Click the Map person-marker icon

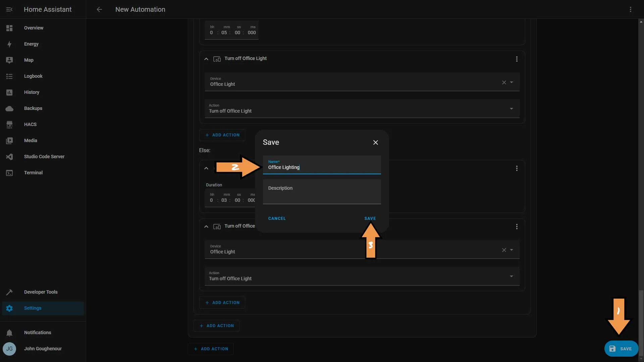[x=9, y=60]
